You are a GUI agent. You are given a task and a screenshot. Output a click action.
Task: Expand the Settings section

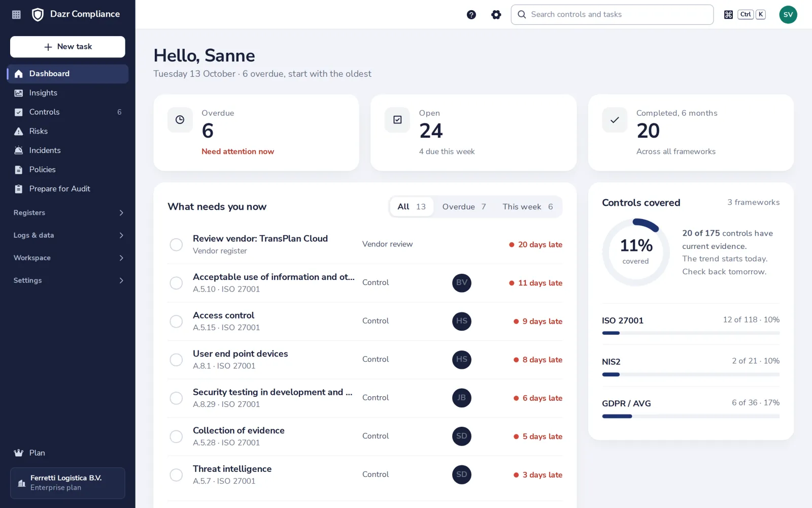coord(68,280)
